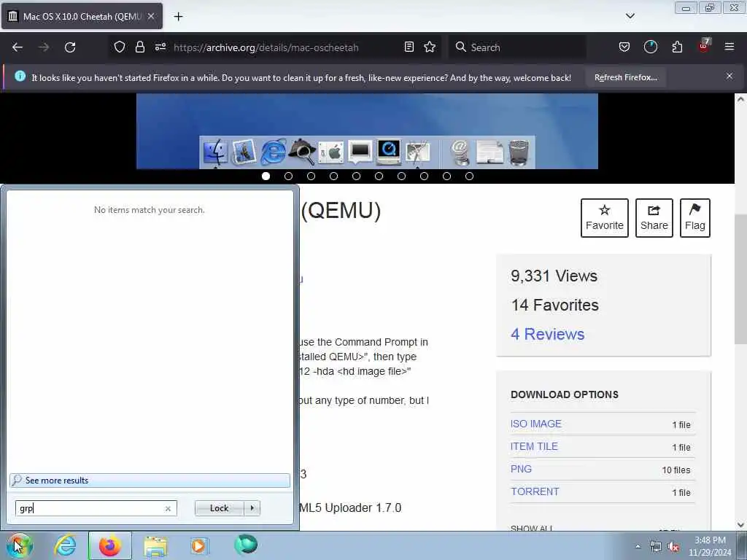The height and width of the screenshot is (560, 747).
Task: Open the Extensions puzzle icon
Action: point(677,47)
